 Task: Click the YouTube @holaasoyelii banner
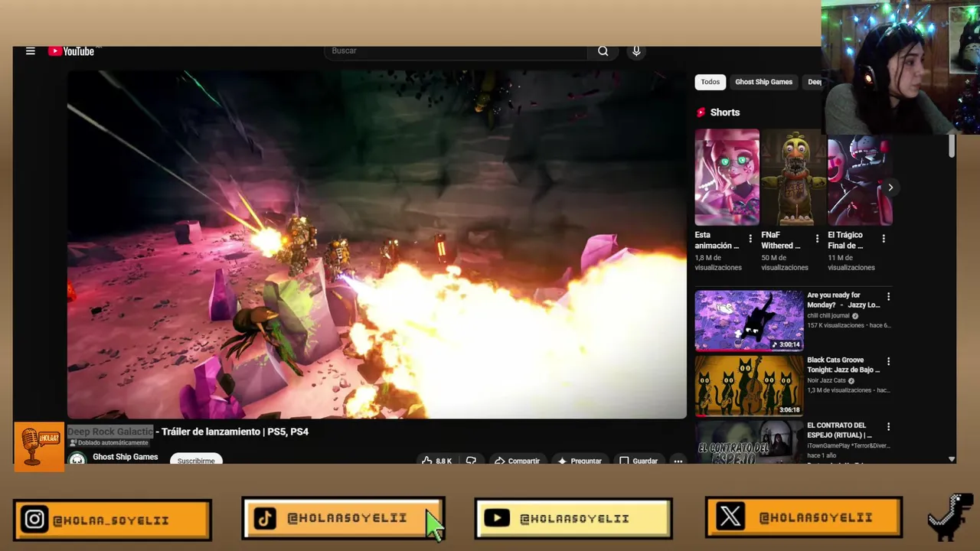tap(573, 518)
